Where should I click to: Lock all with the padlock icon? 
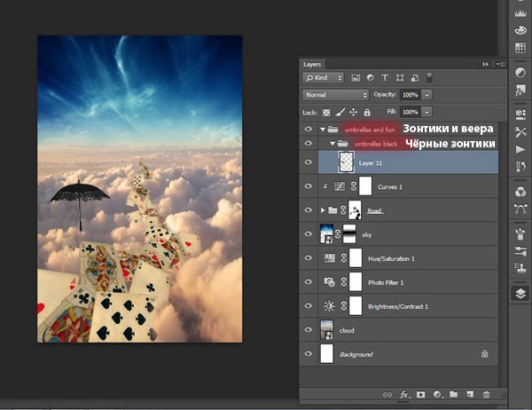tap(367, 112)
